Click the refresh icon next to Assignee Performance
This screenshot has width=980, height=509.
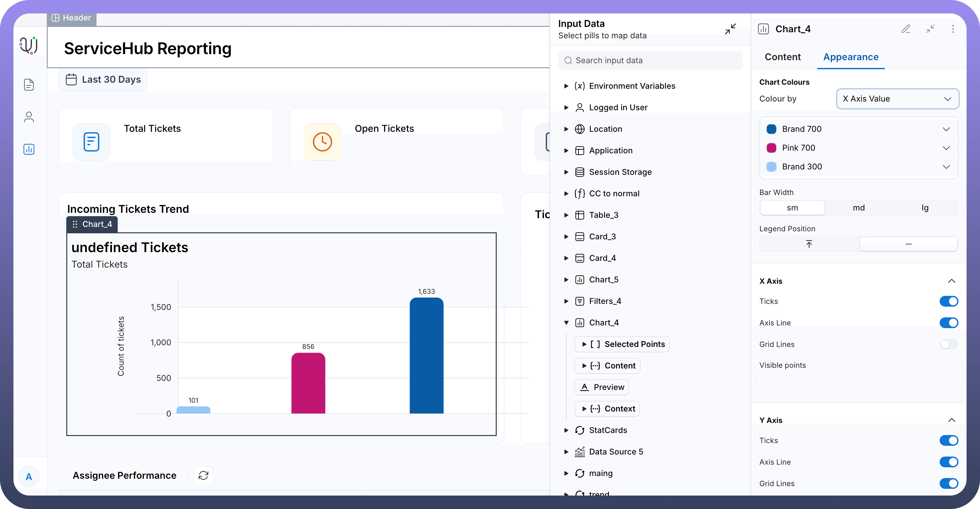point(203,475)
